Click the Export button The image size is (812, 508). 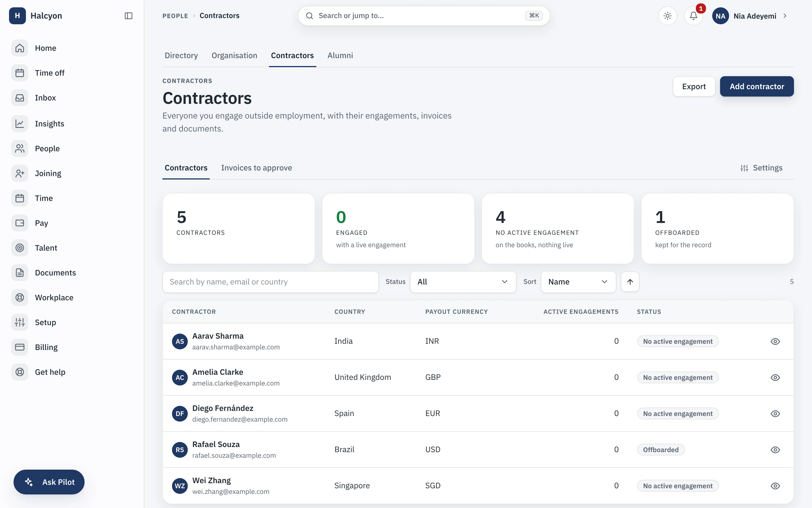tap(694, 86)
